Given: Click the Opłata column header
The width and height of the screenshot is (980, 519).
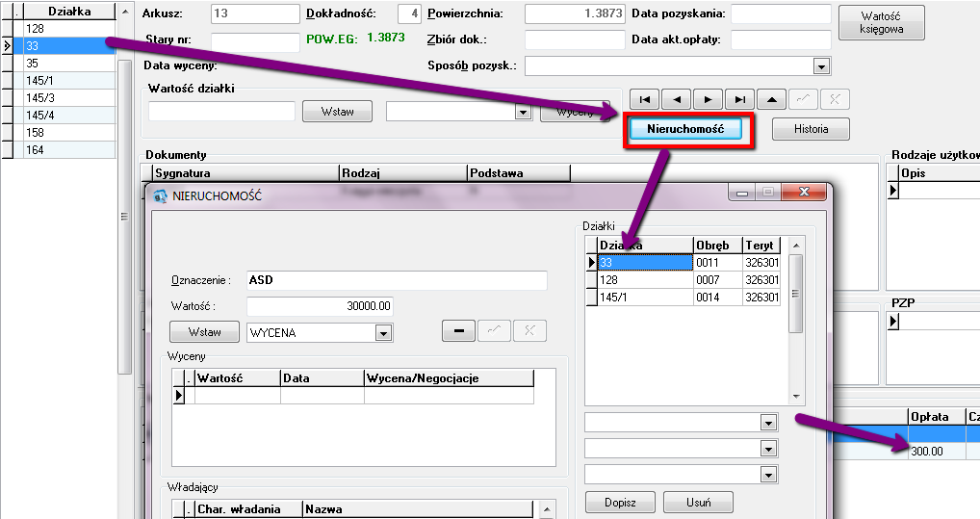Looking at the screenshot, I should [937, 416].
